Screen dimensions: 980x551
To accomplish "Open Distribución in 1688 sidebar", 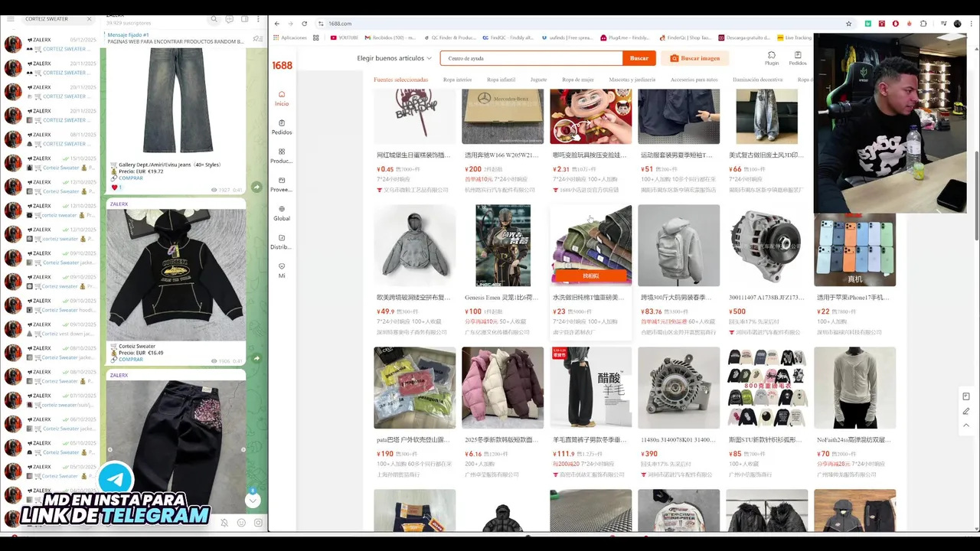I will click(282, 242).
